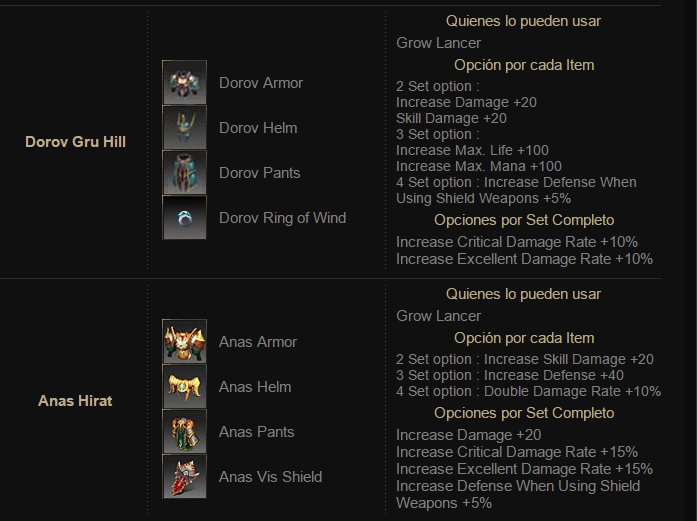Click the Dorov Ring of Wind icon
The height and width of the screenshot is (521, 697).
pos(184,218)
